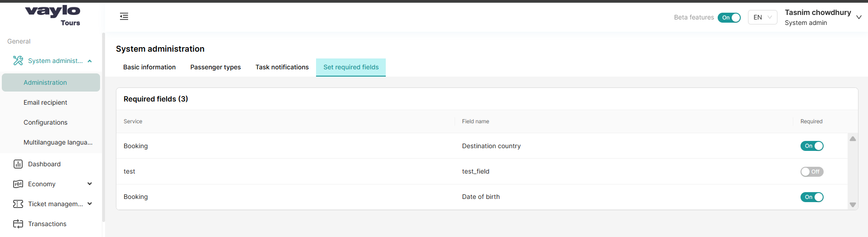
Task: Click the Ticket management menu label
Action: [x=55, y=204]
